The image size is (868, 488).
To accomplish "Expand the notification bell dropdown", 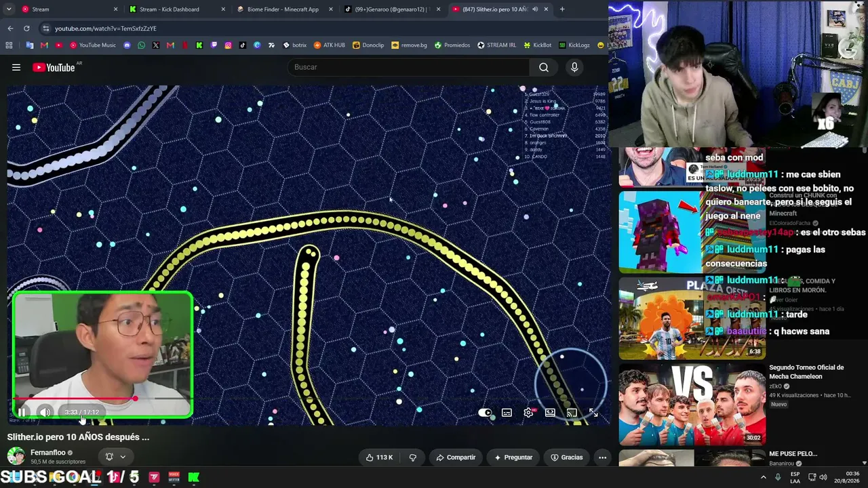I will tap(115, 457).
